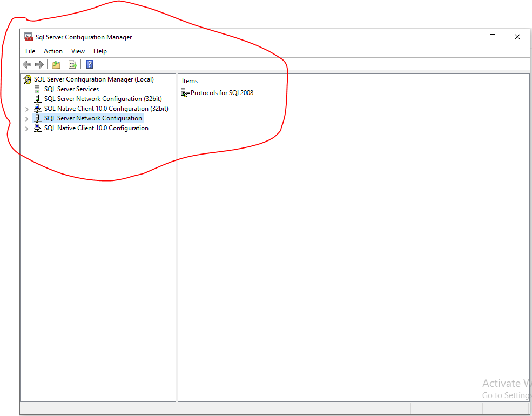Select SQL Server Services in the tree
The height and width of the screenshot is (416, 532).
tap(72, 89)
